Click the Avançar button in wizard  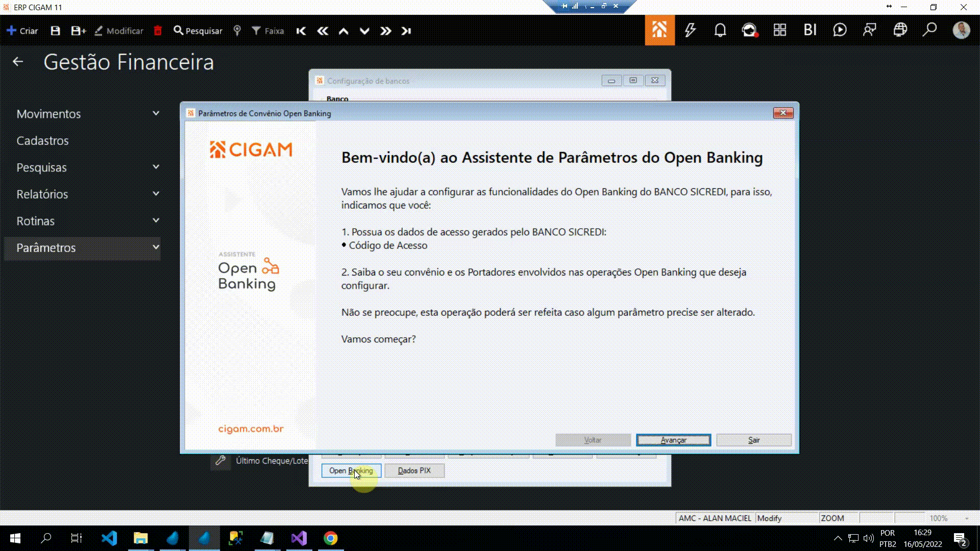[x=673, y=440]
